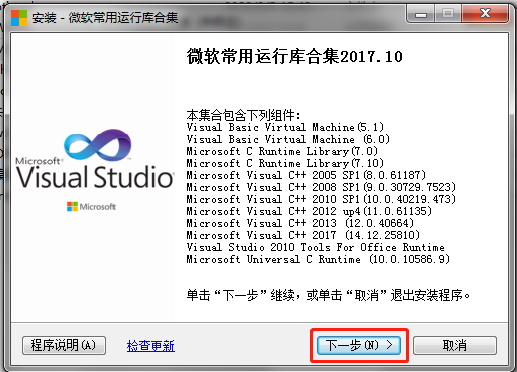The image size is (517, 372).
Task: Click Visual Studio 2010 Tools For Office Runtime
Action: click(315, 247)
